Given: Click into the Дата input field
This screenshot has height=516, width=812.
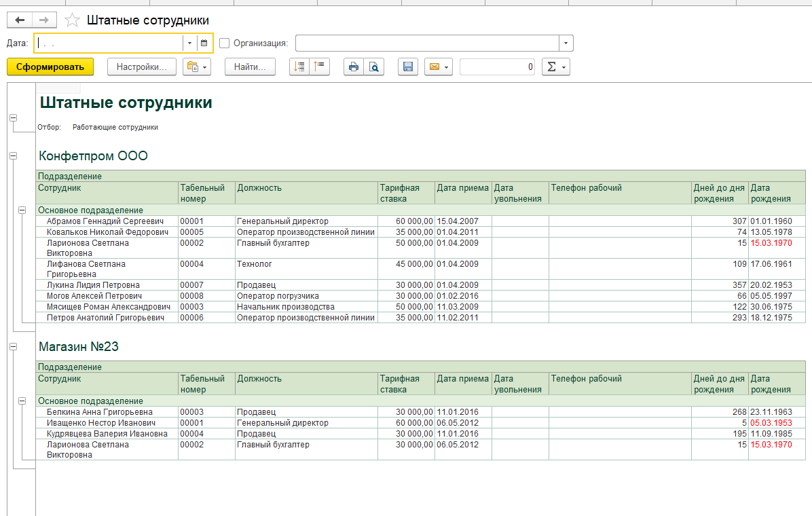Looking at the screenshot, I should click(109, 43).
